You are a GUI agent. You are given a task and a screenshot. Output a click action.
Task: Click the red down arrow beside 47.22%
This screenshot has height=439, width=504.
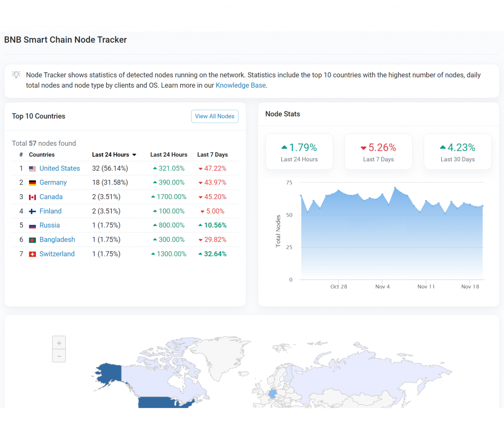tap(201, 168)
